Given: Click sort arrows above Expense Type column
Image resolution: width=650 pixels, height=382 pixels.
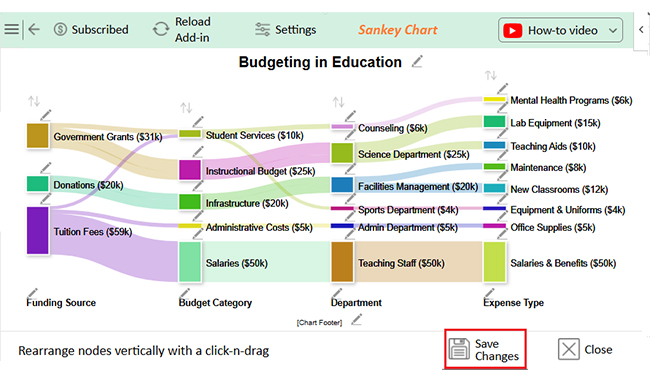Looking at the screenshot, I should pyautogui.click(x=491, y=75).
